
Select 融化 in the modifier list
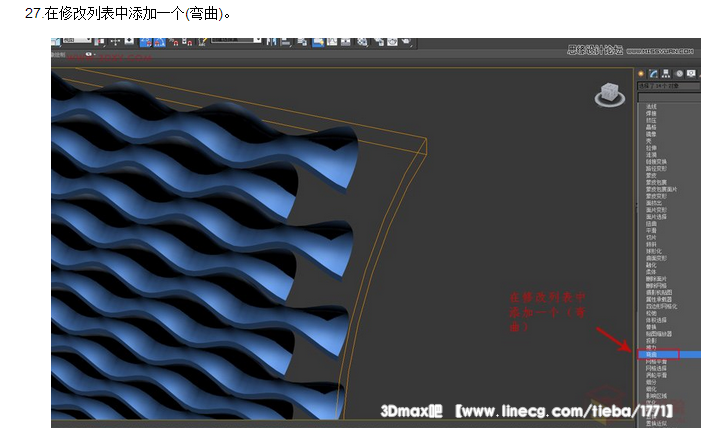point(651,265)
